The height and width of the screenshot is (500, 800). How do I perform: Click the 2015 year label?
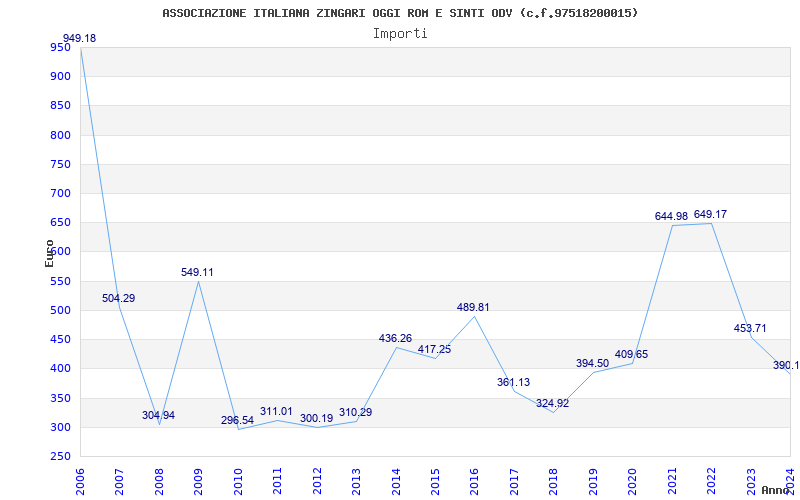[x=435, y=482]
